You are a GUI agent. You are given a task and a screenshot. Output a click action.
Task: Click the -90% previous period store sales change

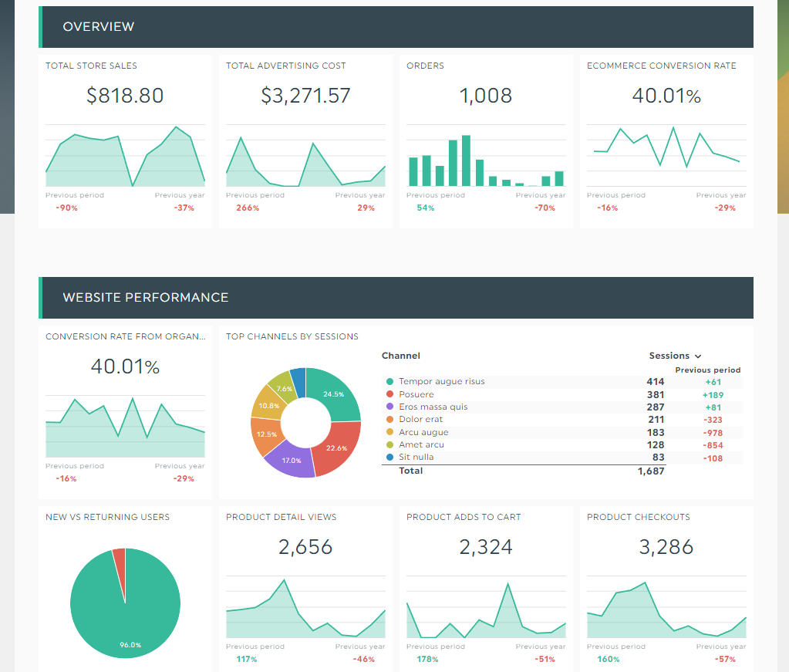coord(66,208)
